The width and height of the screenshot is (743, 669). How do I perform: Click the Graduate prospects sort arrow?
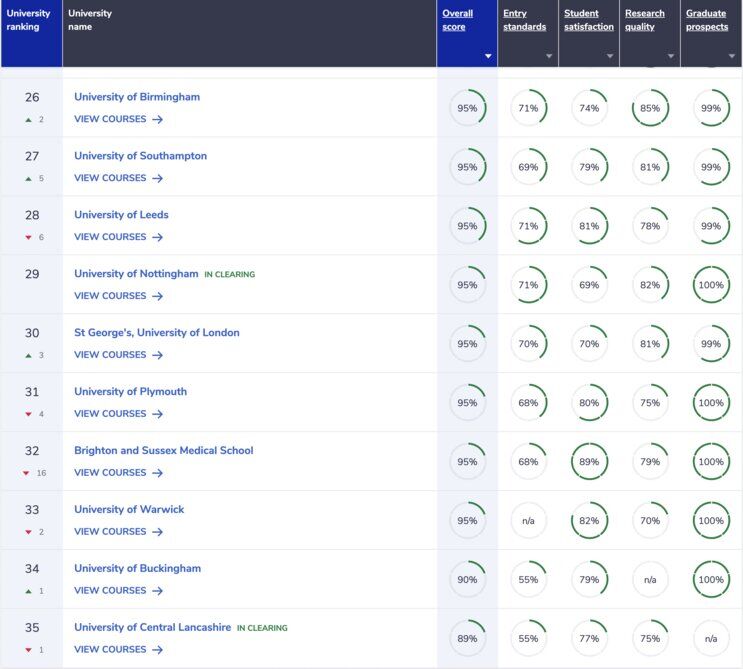coord(732,56)
